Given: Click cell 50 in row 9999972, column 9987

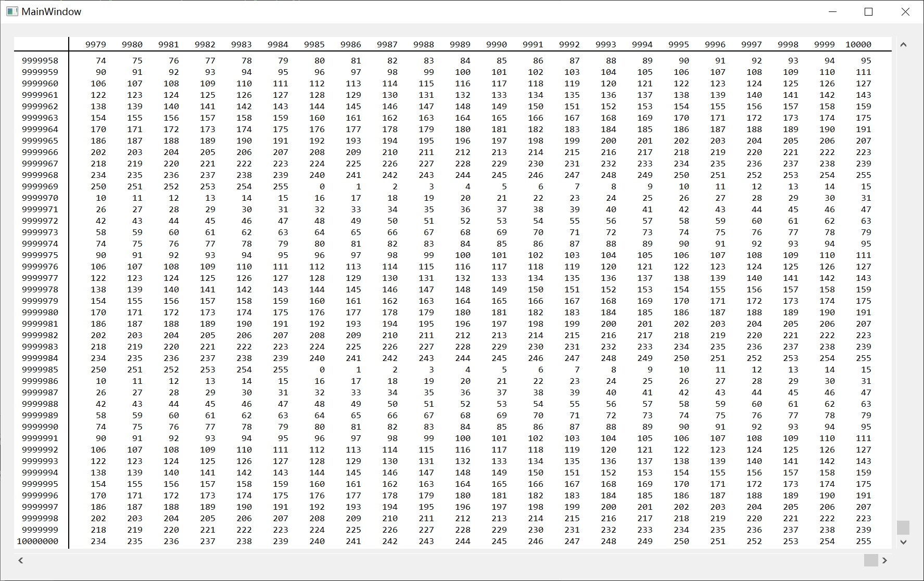Looking at the screenshot, I should click(393, 221).
